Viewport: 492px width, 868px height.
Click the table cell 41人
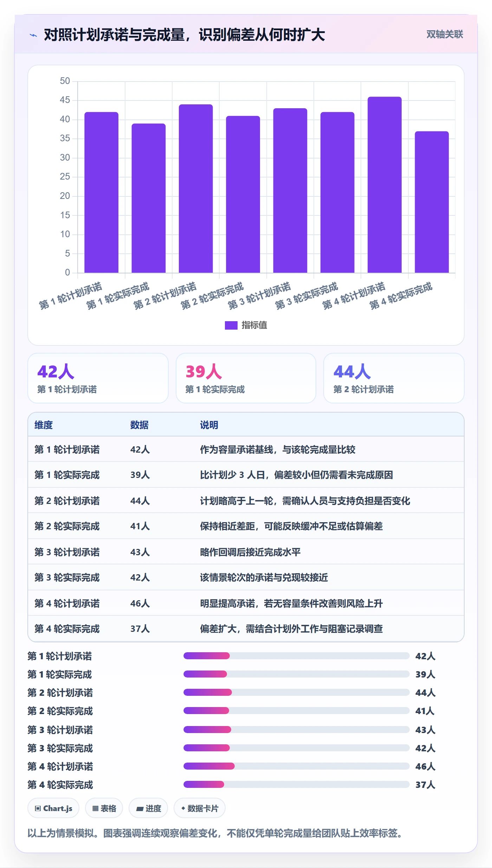coord(140,526)
